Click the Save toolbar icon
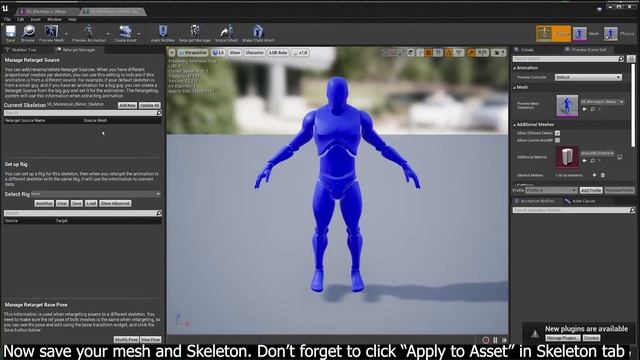Viewport: 640px width, 360px height. click(x=10, y=32)
